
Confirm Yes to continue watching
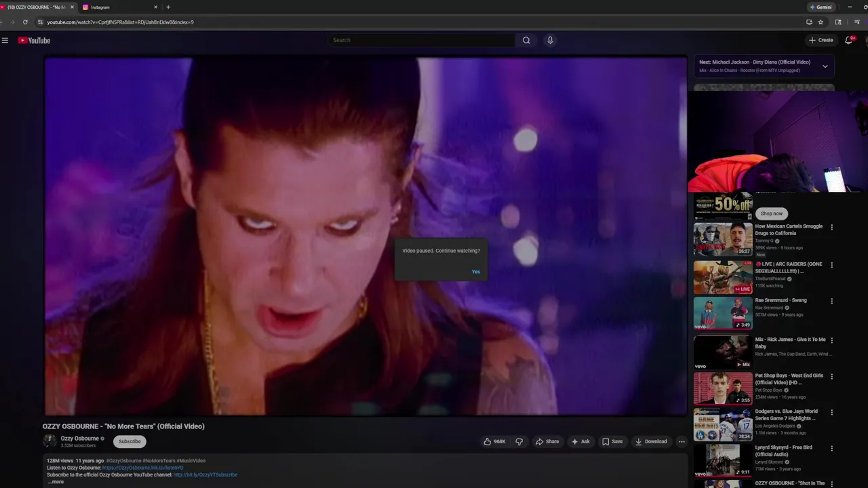tap(475, 272)
